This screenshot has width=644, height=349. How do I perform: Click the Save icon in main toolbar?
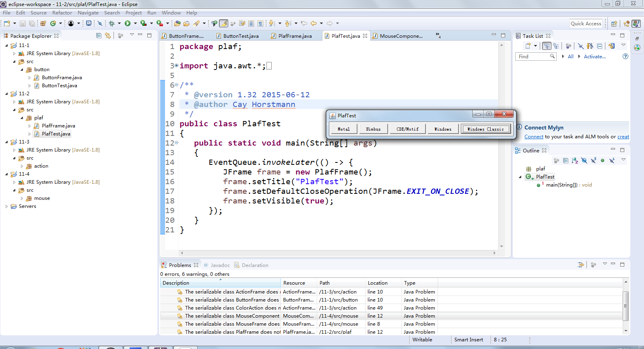23,23
